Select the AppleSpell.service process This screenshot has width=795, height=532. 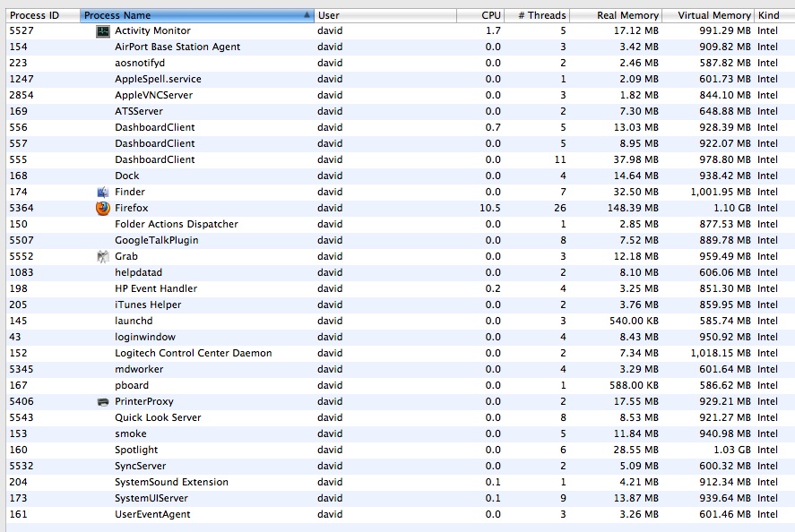[158, 79]
